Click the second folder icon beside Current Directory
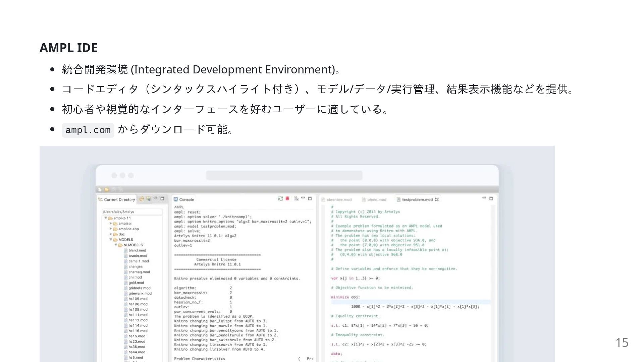The height and width of the screenshot is (362, 644). tap(149, 199)
